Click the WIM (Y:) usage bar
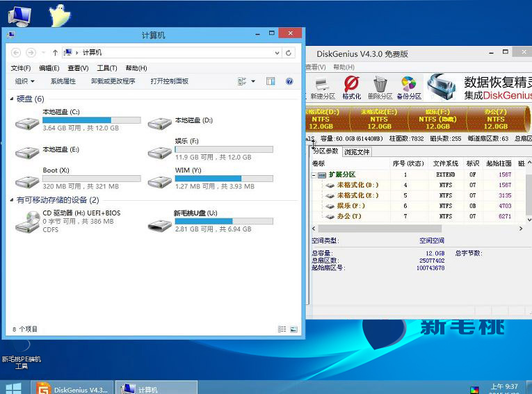The image size is (532, 394). click(x=224, y=179)
